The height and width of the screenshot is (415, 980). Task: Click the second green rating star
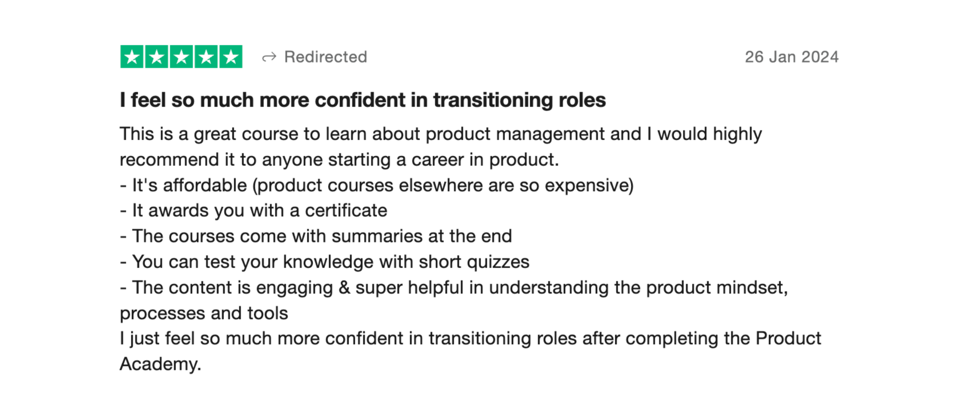pyautogui.click(x=157, y=57)
